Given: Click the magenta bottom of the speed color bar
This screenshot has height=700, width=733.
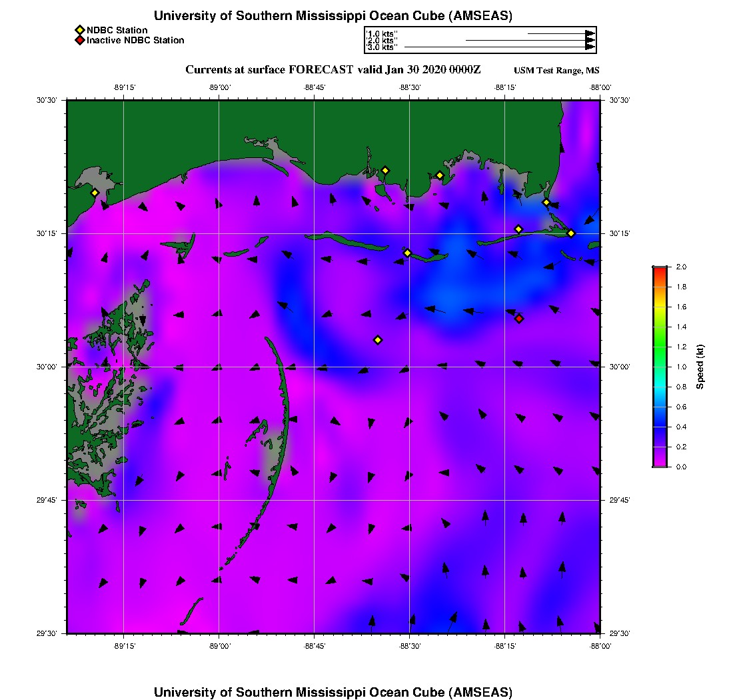Looking at the screenshot, I should point(660,463).
